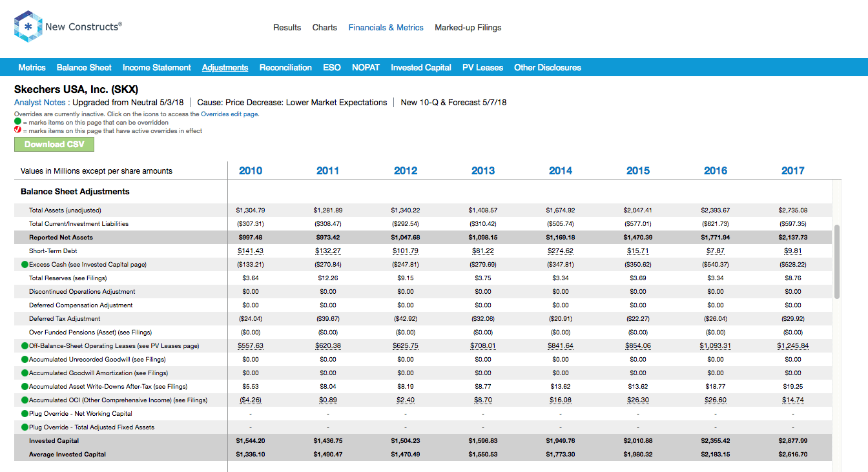Image resolution: width=868 pixels, height=472 pixels.
Task: Open the Other Disclosures tab
Action: click(548, 67)
